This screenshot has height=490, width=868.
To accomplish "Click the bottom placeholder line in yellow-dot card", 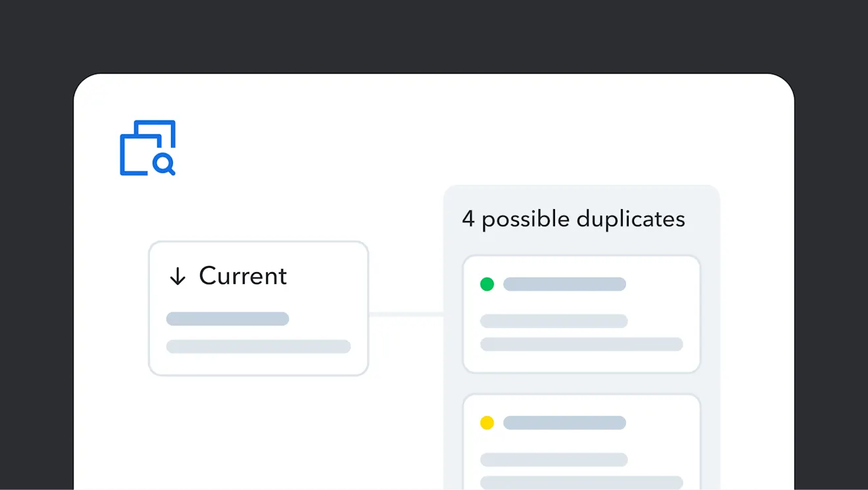I will click(x=581, y=483).
